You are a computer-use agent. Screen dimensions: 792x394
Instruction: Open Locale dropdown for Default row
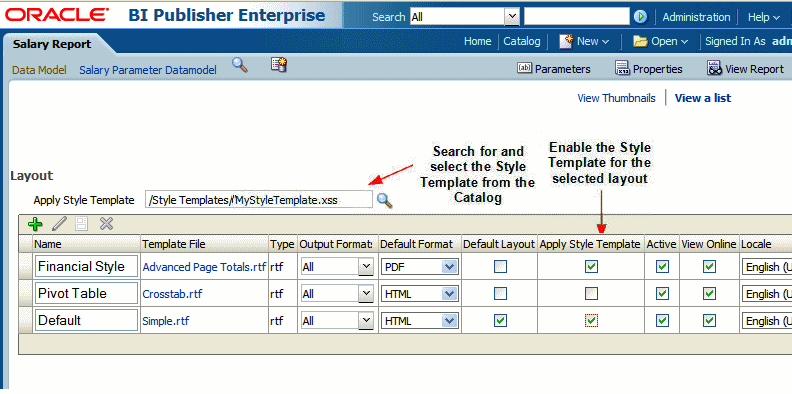click(x=767, y=320)
